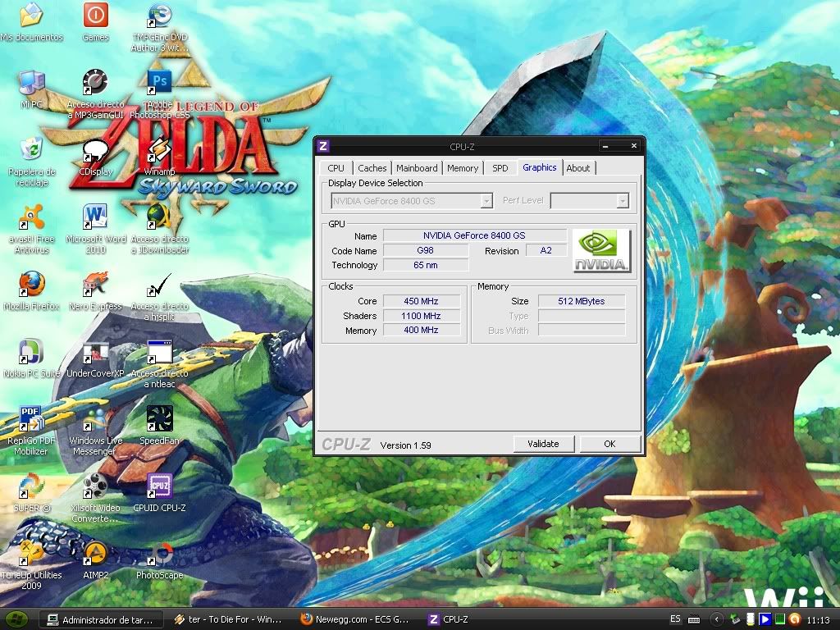The width and height of the screenshot is (840, 630).
Task: Open Windows Live Messenger icon
Action: tap(95, 419)
